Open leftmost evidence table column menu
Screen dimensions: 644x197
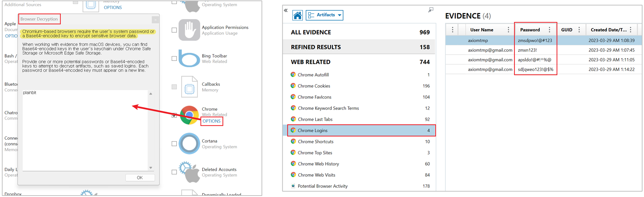click(453, 30)
